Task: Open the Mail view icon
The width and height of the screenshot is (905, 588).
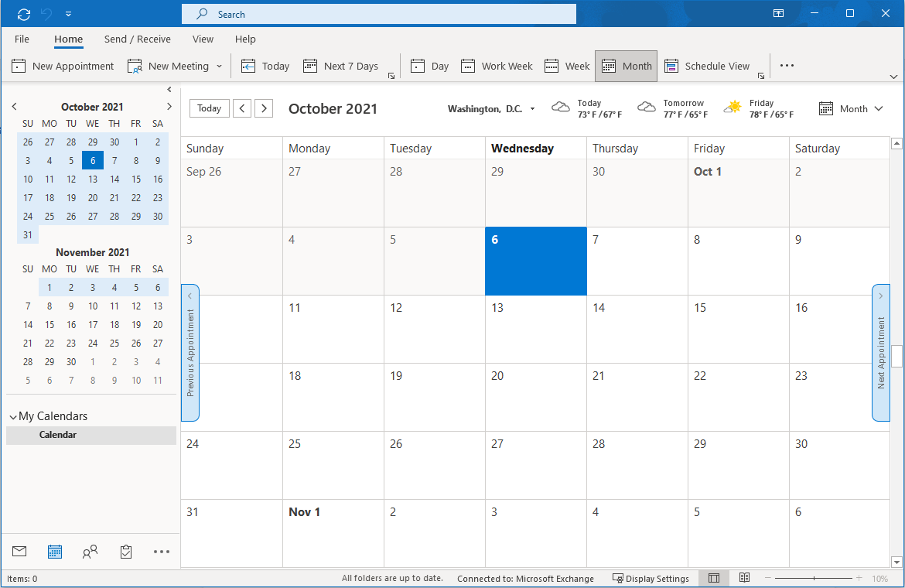Action: (x=19, y=552)
